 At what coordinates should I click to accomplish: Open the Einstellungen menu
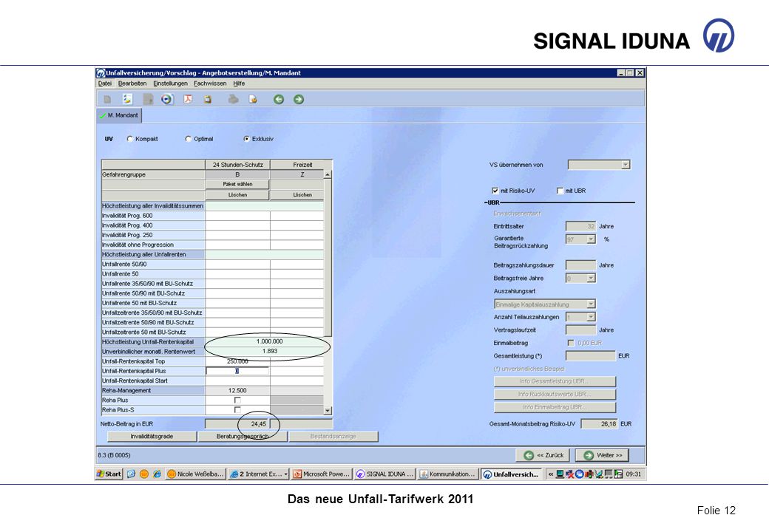coord(170,83)
